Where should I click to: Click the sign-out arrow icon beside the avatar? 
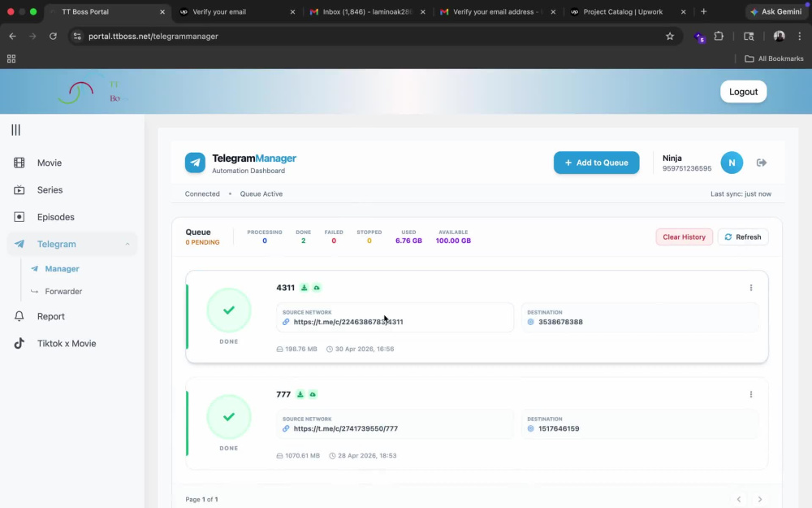[x=762, y=163]
